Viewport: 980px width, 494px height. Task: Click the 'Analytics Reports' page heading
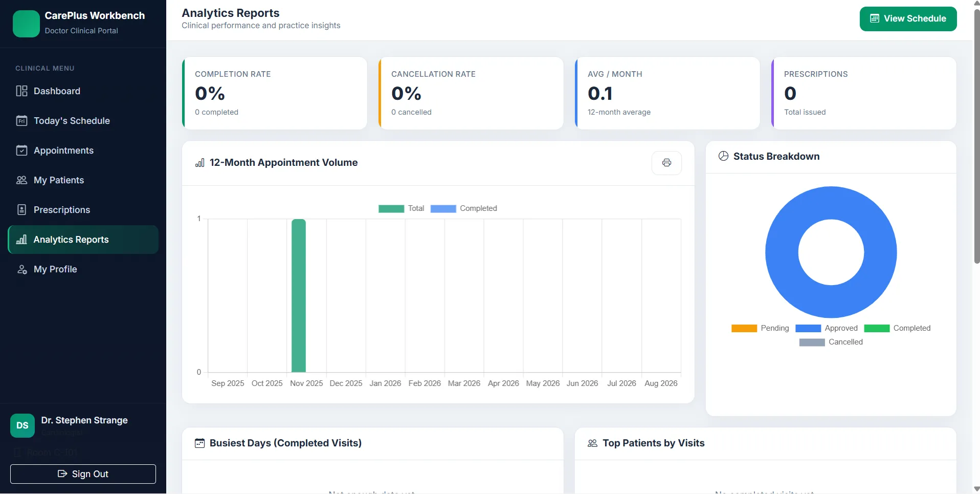(x=231, y=13)
